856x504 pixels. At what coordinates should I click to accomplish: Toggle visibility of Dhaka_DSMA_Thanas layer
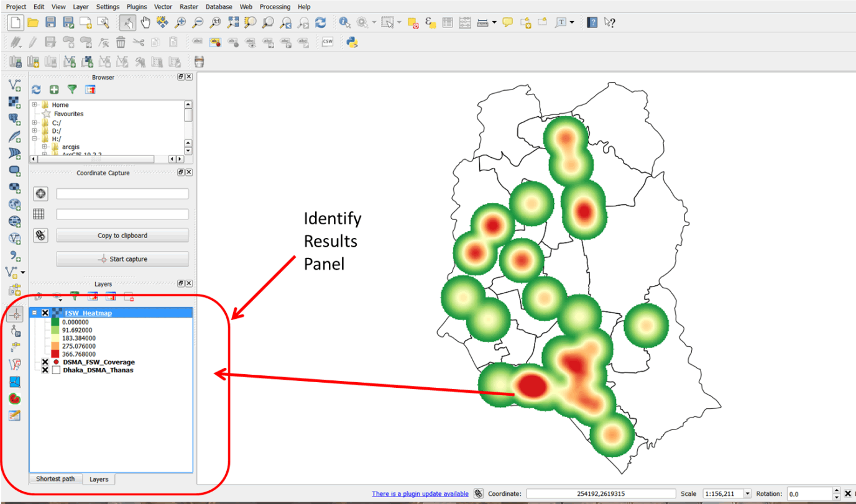pos(45,370)
